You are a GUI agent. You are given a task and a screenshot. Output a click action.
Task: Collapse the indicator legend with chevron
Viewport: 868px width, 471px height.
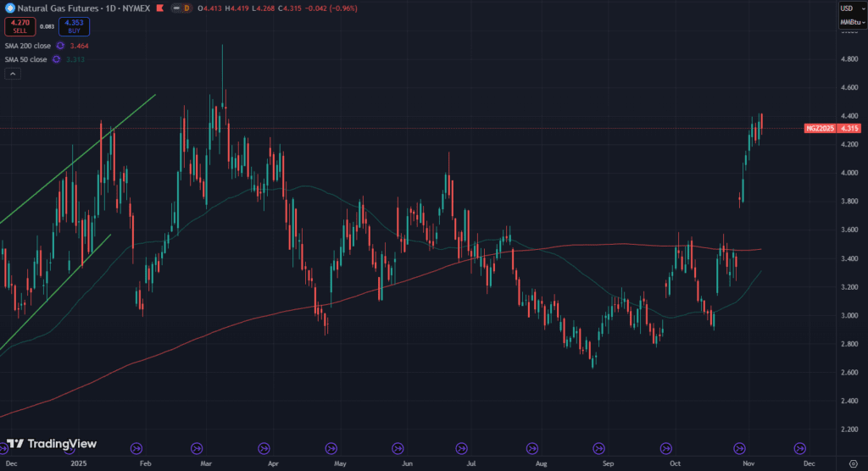click(x=14, y=75)
